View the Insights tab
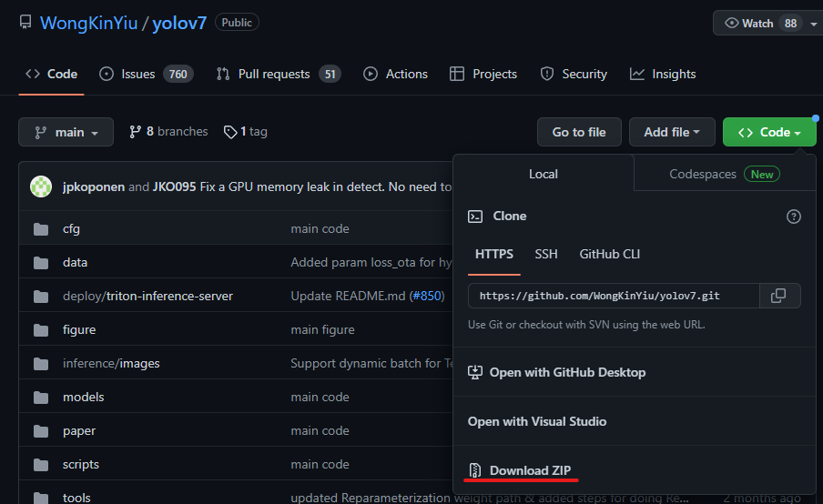This screenshot has width=823, height=504. (x=663, y=74)
